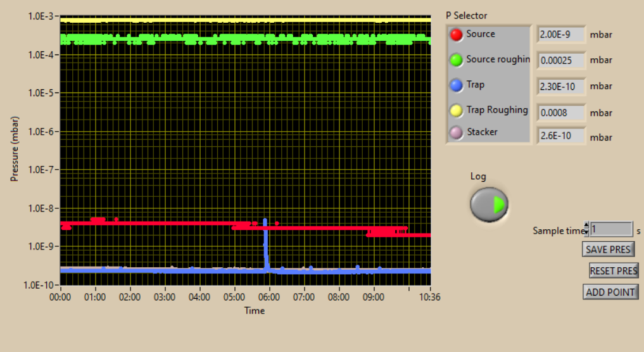Click the Stacker pressure field 2.6E-10
This screenshot has width=644, height=352.
561,135
